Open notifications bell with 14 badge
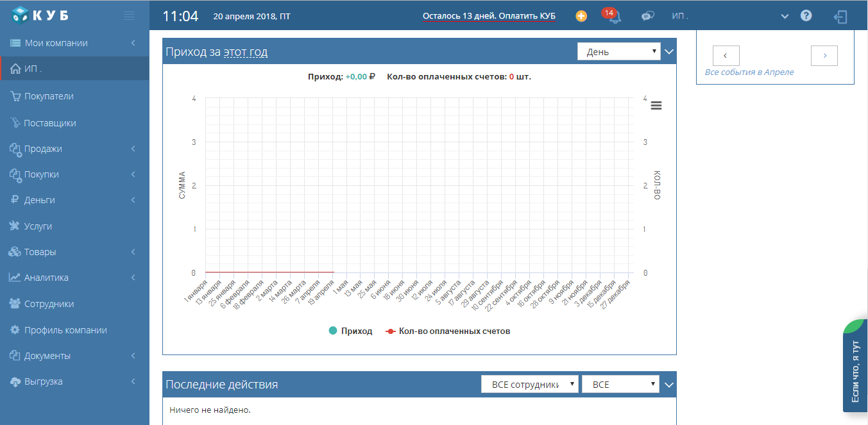Screen dimensions: 868x425 [x=613, y=17]
